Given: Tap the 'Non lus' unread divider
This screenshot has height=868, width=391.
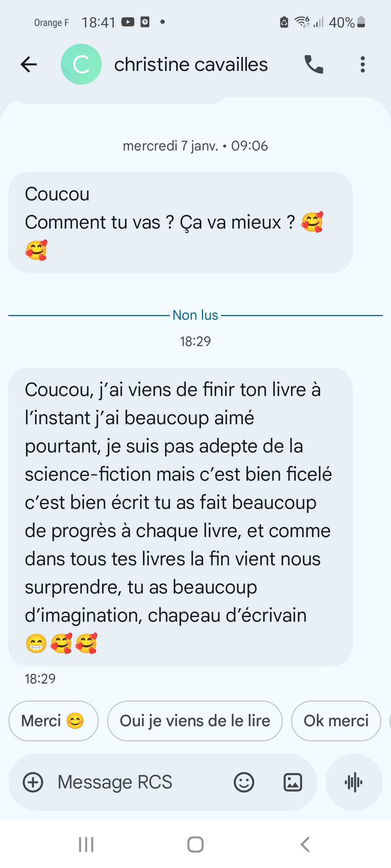Looking at the screenshot, I should 195,315.
